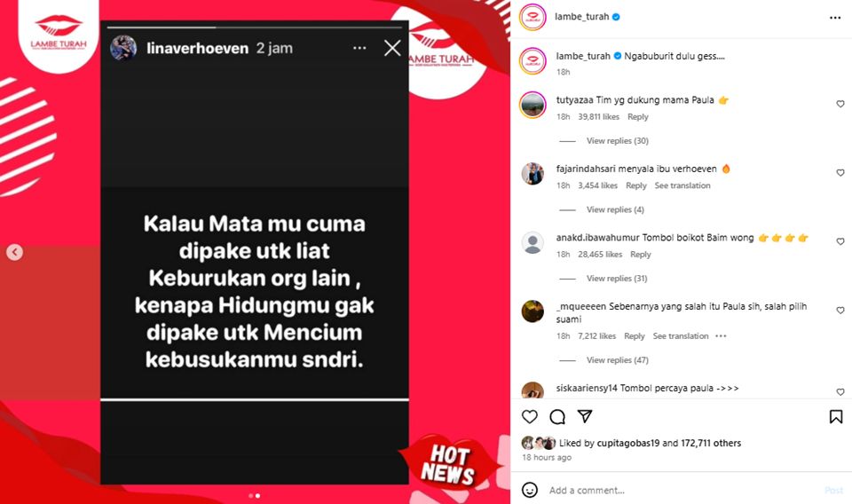Like the post with the heart icon

click(x=529, y=416)
